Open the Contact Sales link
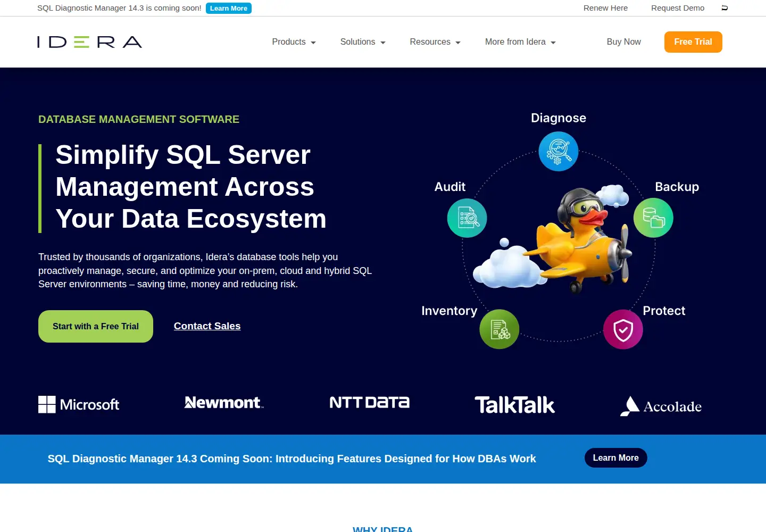 pos(207,326)
